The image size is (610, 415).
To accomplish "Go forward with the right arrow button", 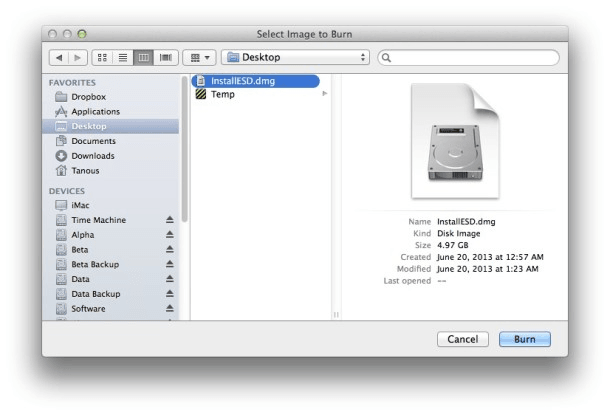I will pos(77,58).
